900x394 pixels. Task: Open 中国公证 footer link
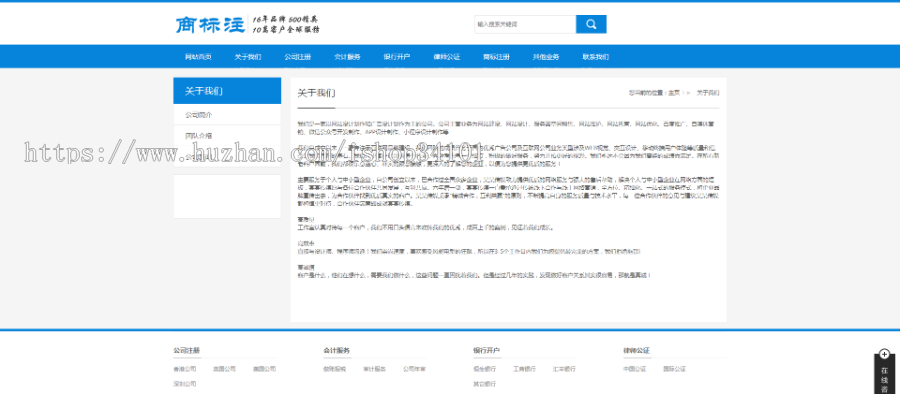[634, 369]
